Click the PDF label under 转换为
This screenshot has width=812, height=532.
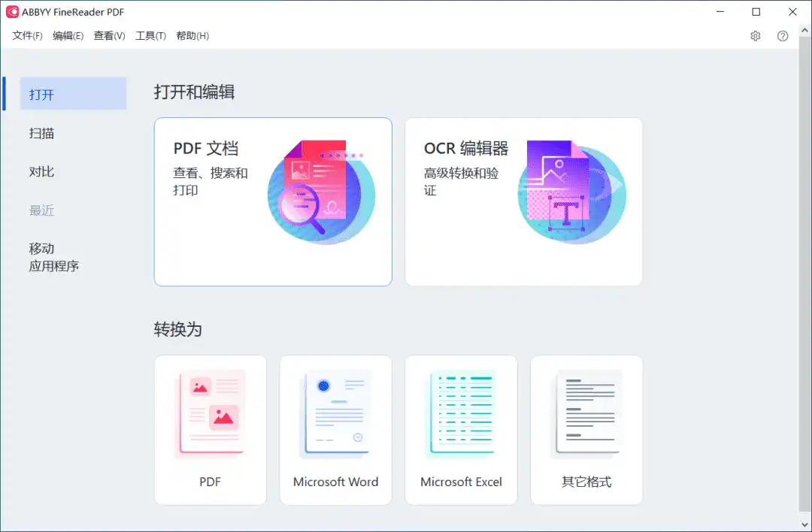click(211, 482)
